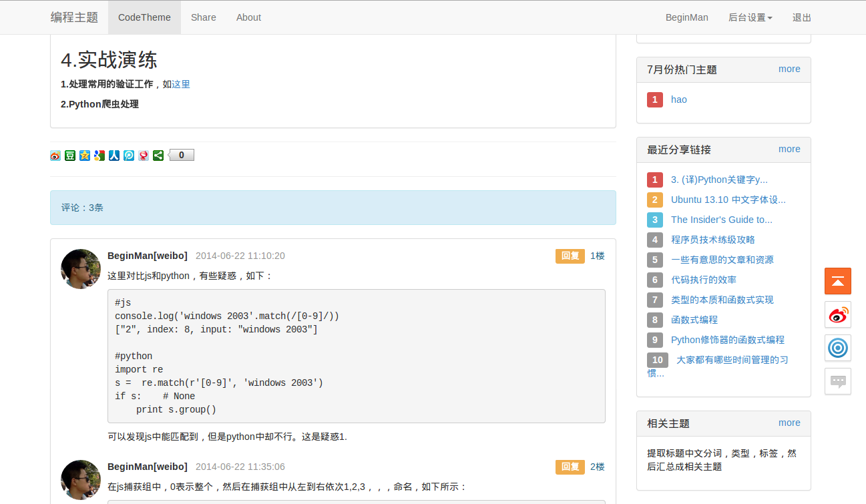Click 回复 button on floor 1 comment
Screen dimensions: 866x504
coord(570,256)
